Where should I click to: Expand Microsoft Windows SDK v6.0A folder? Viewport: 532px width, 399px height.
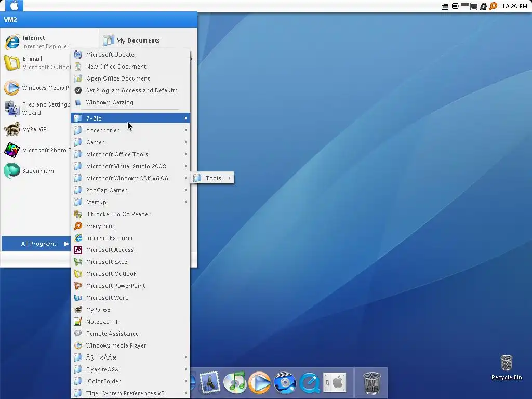pyautogui.click(x=130, y=178)
